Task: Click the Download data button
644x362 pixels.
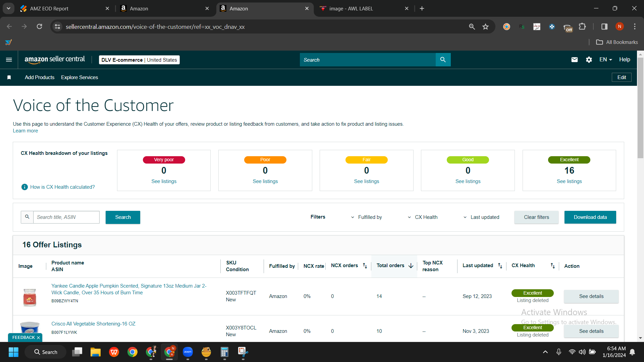Action: [x=590, y=217]
